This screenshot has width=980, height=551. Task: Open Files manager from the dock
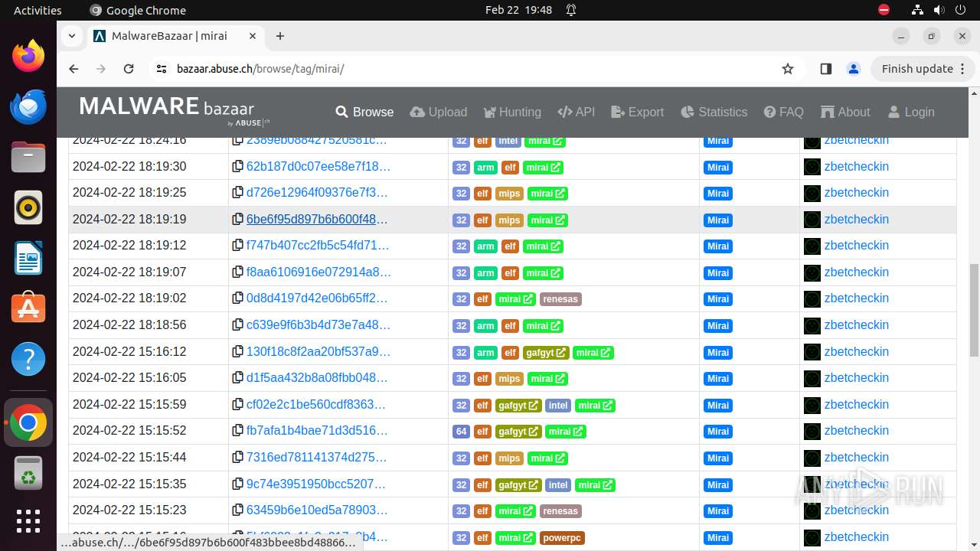[x=28, y=157]
